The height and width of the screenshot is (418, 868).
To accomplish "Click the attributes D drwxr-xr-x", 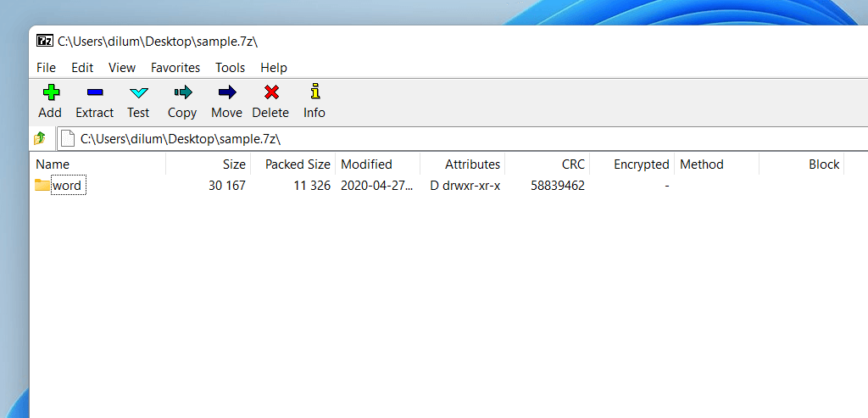I will [465, 186].
